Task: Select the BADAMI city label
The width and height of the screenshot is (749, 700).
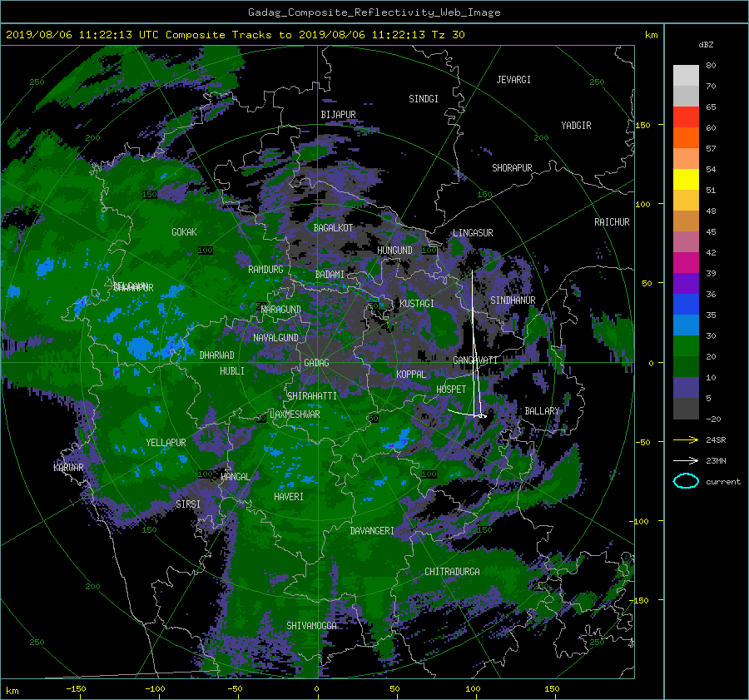Action: [330, 275]
